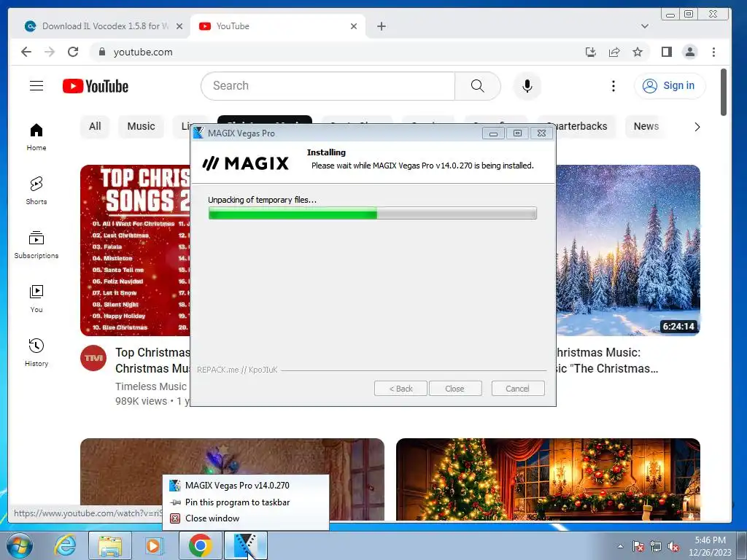The height and width of the screenshot is (560, 747).
Task: Bookmark this page with the star
Action: [638, 52]
